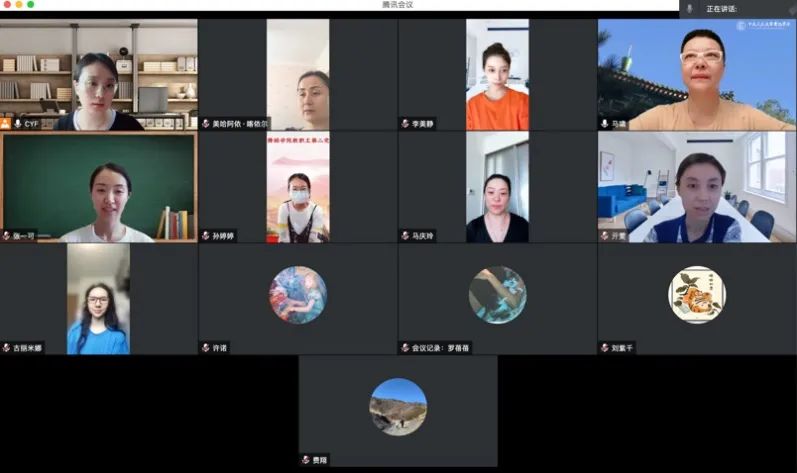Click the microphone icon beside CYF's name
The width and height of the screenshot is (797, 473).
[18, 124]
